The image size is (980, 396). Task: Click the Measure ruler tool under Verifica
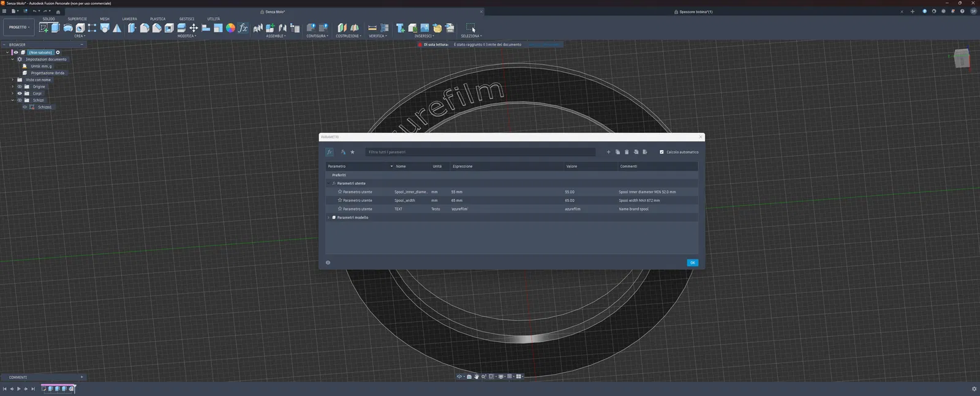click(x=372, y=28)
